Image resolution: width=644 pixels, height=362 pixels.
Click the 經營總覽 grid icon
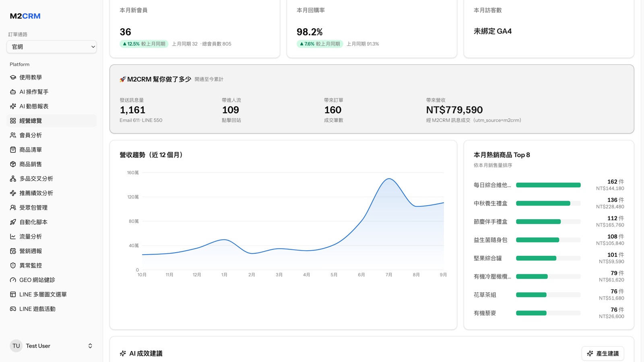pos(13,121)
